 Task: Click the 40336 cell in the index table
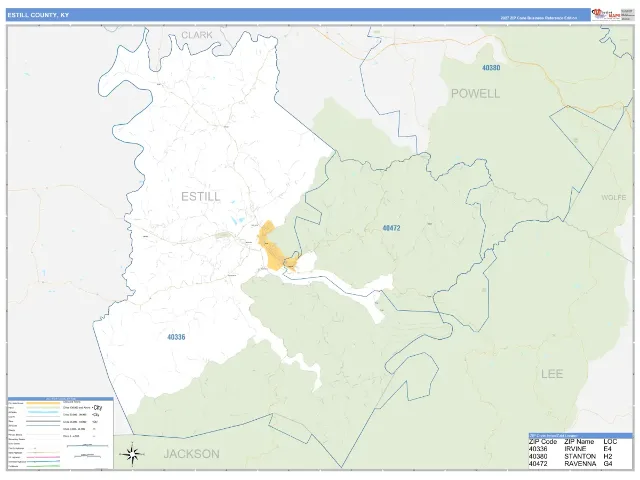pos(538,449)
